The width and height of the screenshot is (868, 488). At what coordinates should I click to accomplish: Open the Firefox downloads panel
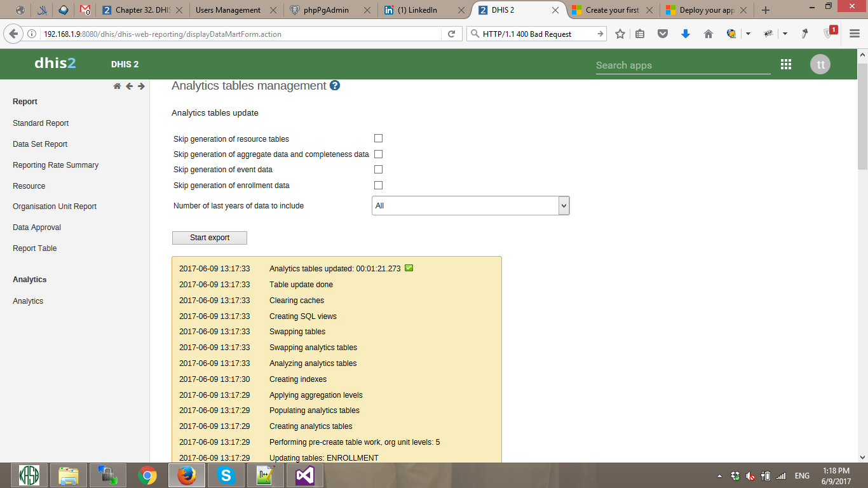click(686, 34)
